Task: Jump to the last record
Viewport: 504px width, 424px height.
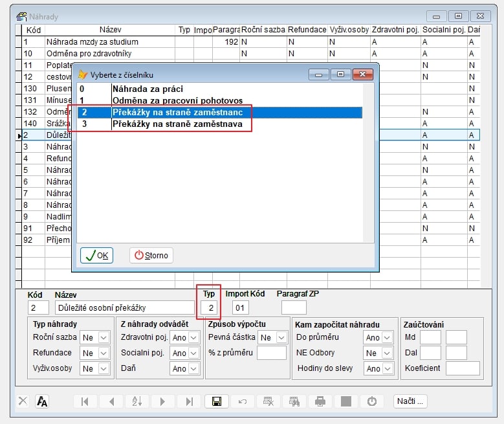Action: [x=189, y=401]
